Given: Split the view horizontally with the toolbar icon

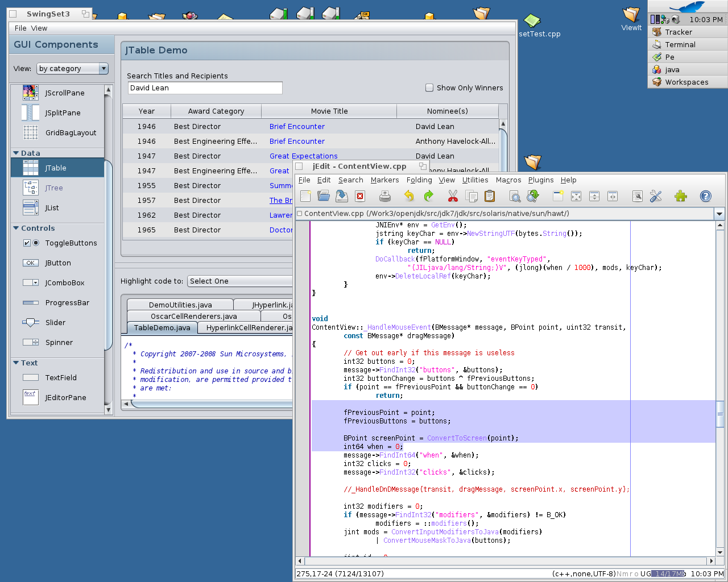Looking at the screenshot, I should point(594,196).
